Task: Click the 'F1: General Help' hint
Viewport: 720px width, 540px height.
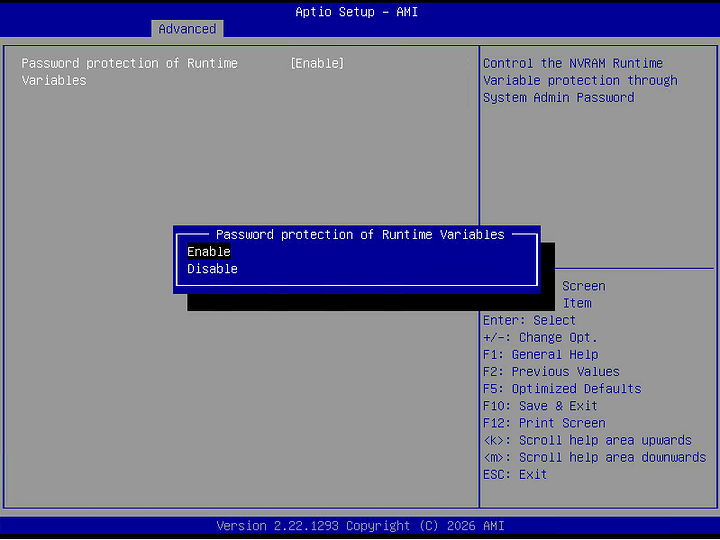Action: pos(540,354)
